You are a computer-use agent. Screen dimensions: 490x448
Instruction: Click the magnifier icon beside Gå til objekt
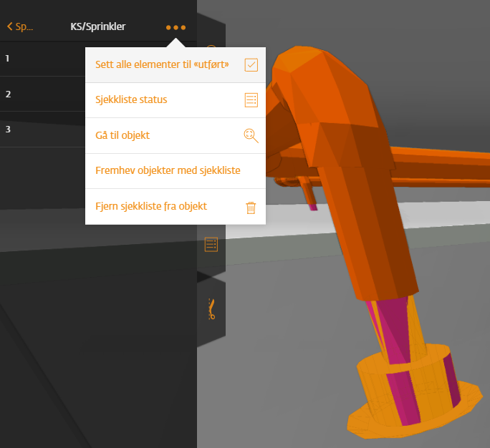(251, 136)
